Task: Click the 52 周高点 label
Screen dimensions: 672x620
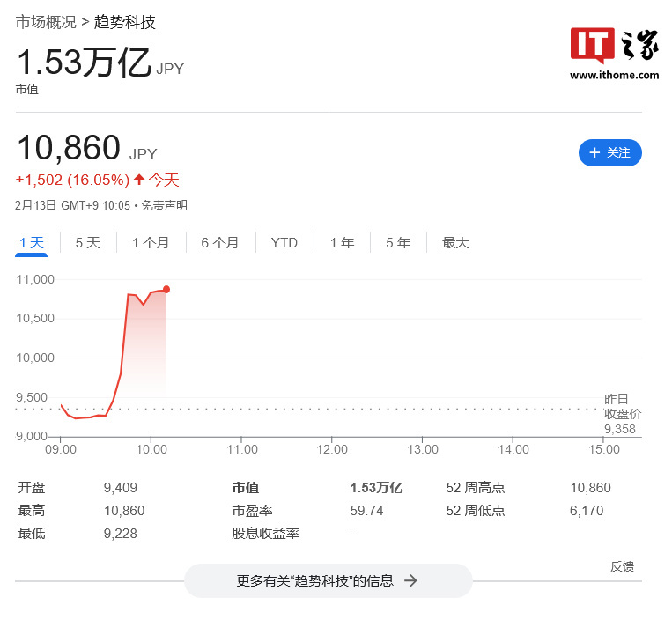Action: point(476,488)
